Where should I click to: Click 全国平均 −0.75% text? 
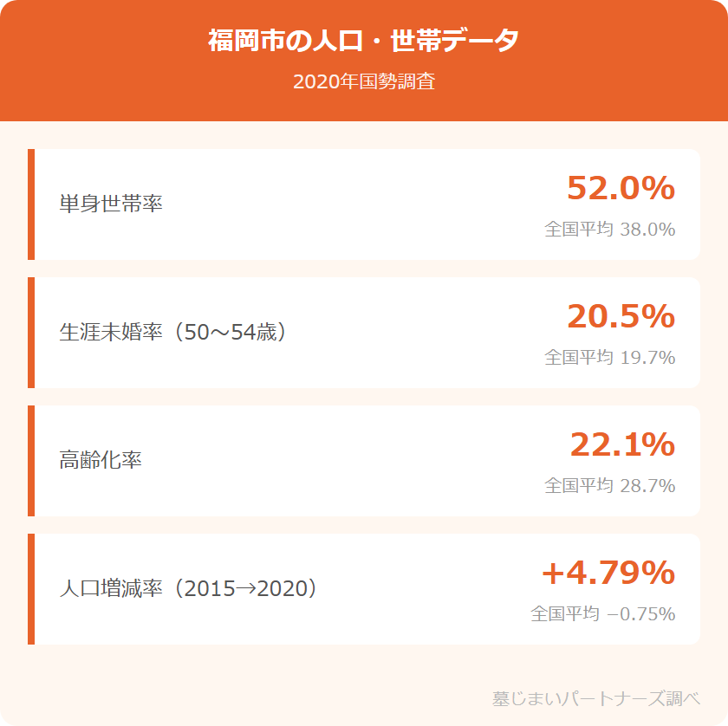[x=602, y=614]
